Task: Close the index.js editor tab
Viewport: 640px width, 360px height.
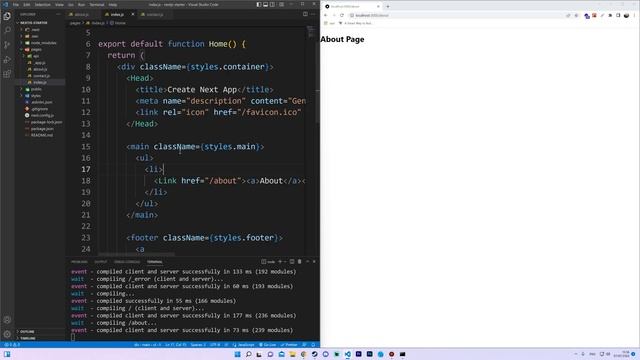Action: [x=133, y=14]
